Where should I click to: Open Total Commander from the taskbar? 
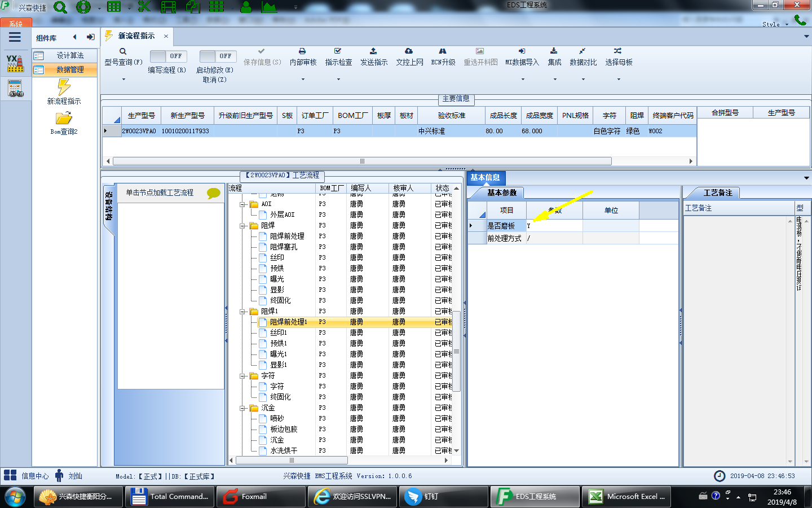170,497
